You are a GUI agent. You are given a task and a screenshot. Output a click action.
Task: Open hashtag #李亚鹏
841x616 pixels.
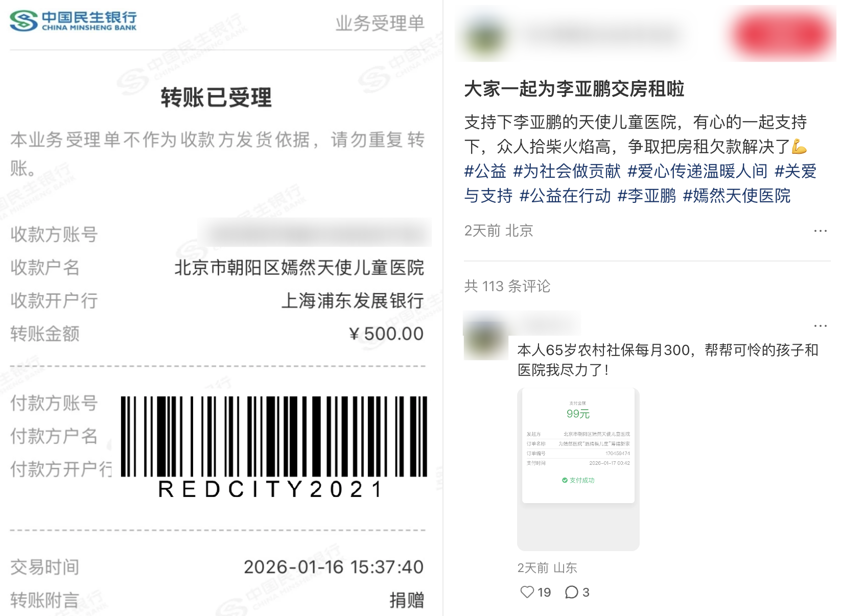[646, 196]
